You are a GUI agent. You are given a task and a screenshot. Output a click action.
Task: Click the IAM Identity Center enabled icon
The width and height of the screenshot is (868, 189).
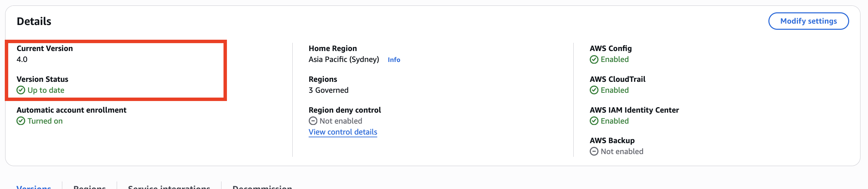[594, 121]
